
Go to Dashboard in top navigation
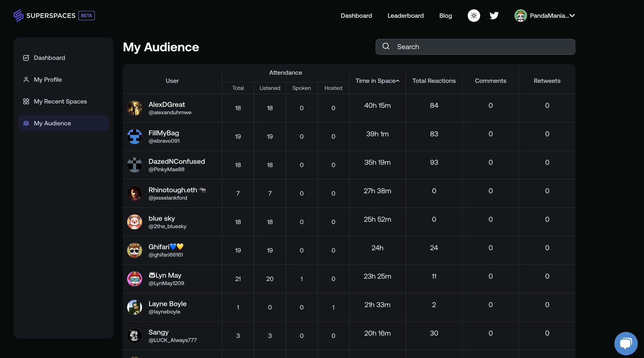pos(356,15)
